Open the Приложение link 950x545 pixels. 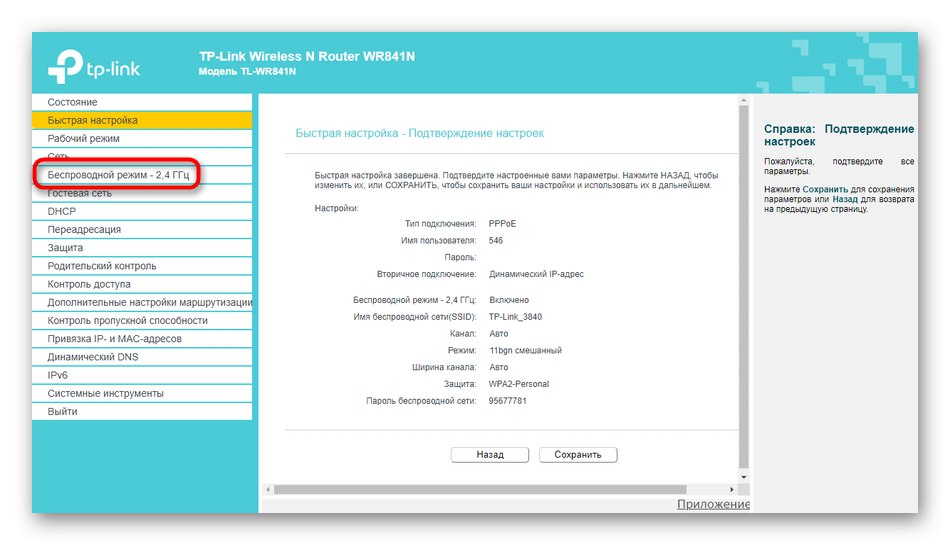713,504
